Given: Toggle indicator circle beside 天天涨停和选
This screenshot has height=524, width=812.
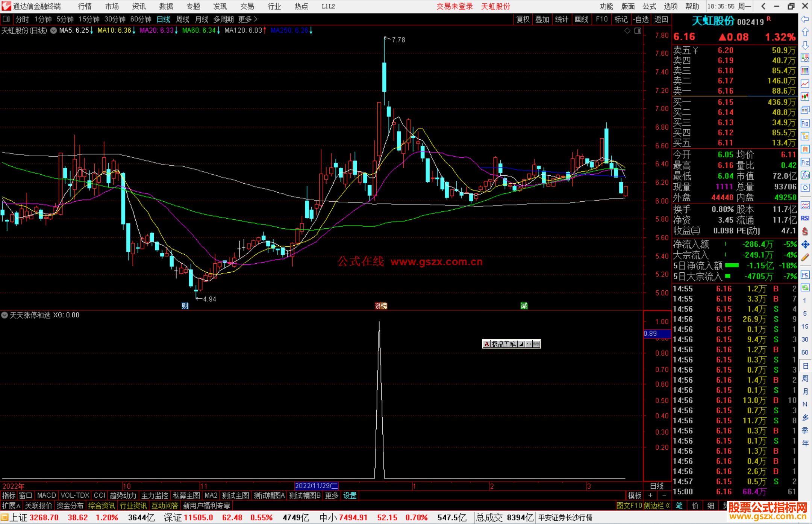Looking at the screenshot, I should [x=5, y=315].
